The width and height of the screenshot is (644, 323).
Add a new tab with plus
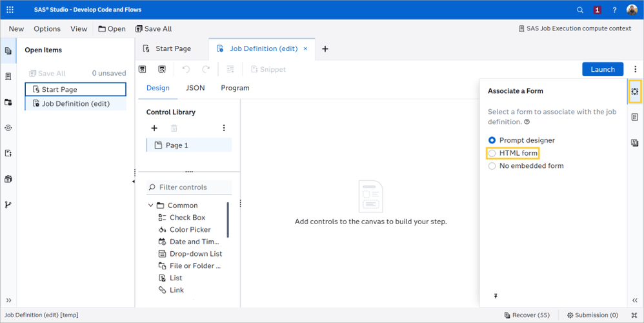tap(325, 49)
